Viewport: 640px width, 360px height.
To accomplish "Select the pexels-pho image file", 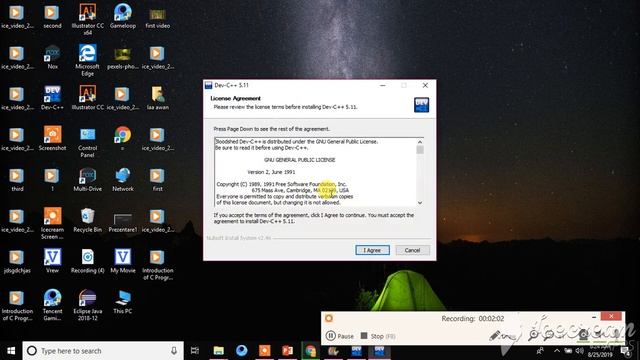I will point(122,59).
